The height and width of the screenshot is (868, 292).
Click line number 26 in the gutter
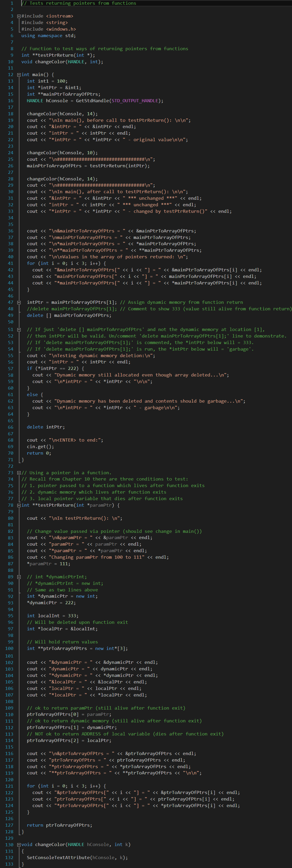(x=10, y=166)
